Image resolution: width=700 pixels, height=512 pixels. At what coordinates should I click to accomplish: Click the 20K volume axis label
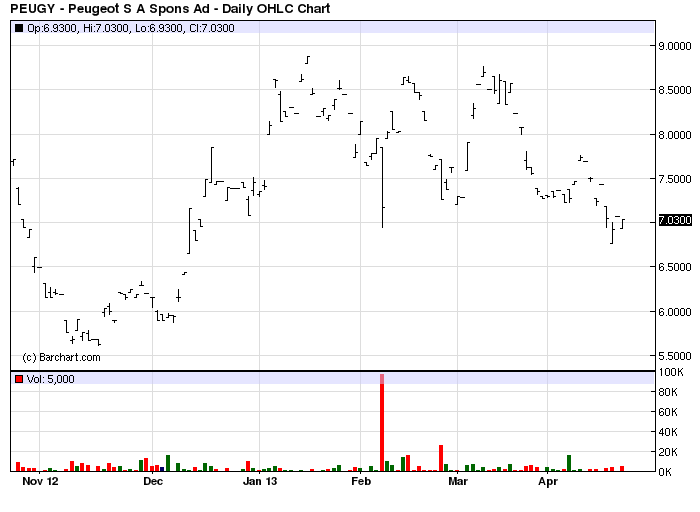668,452
